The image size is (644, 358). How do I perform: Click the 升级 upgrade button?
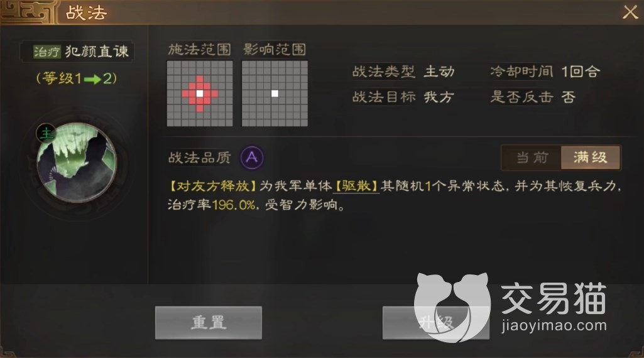[x=436, y=323]
